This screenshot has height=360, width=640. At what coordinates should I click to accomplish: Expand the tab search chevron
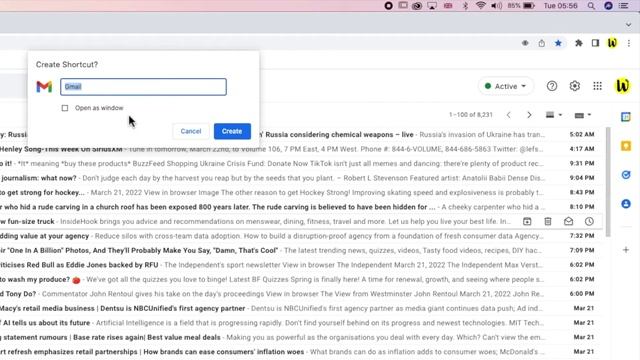click(629, 24)
